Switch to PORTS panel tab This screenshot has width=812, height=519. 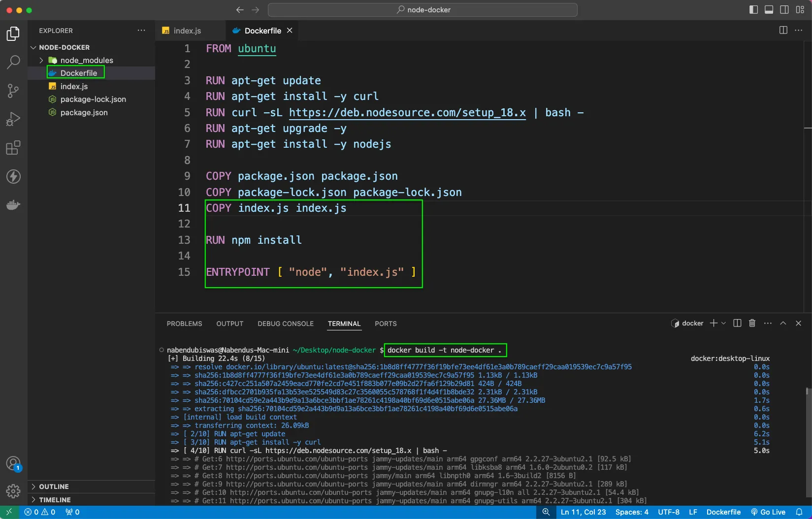pos(386,324)
